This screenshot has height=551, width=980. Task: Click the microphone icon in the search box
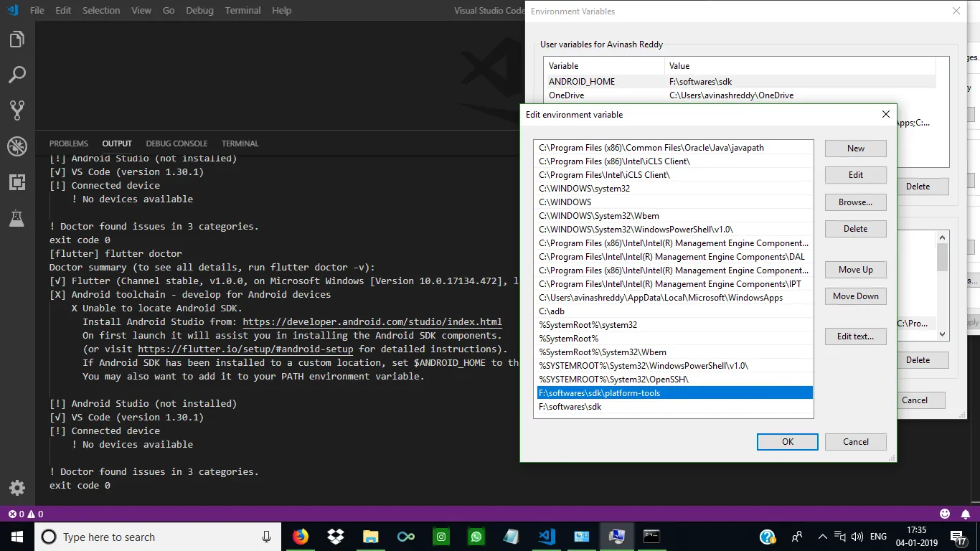coord(266,537)
